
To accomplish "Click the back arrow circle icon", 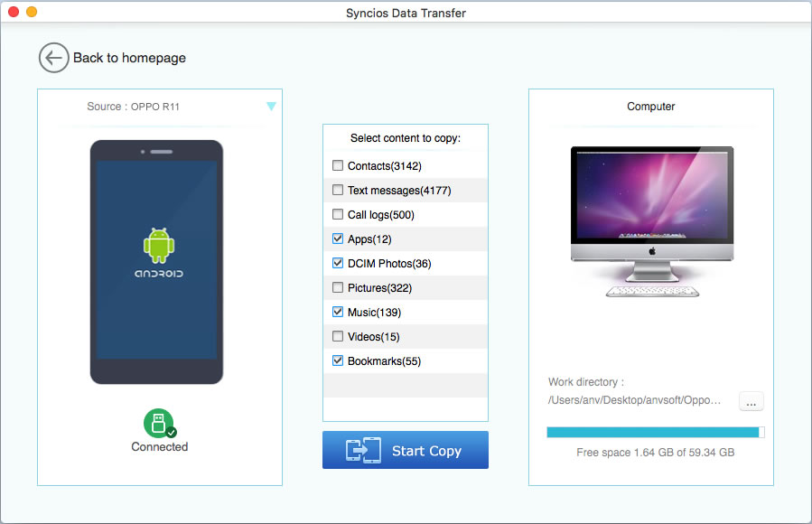I will pyautogui.click(x=53, y=58).
